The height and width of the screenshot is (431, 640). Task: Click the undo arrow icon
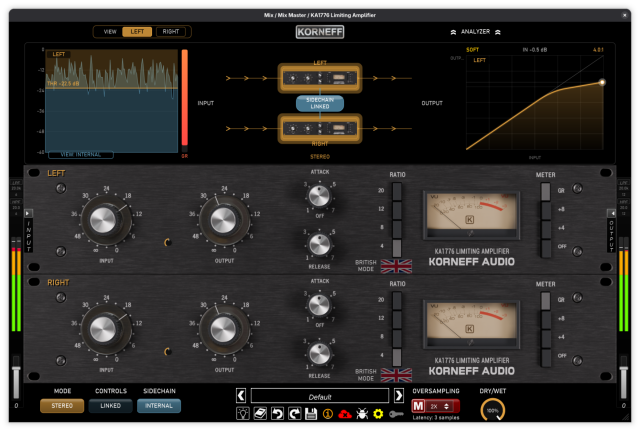(x=277, y=414)
